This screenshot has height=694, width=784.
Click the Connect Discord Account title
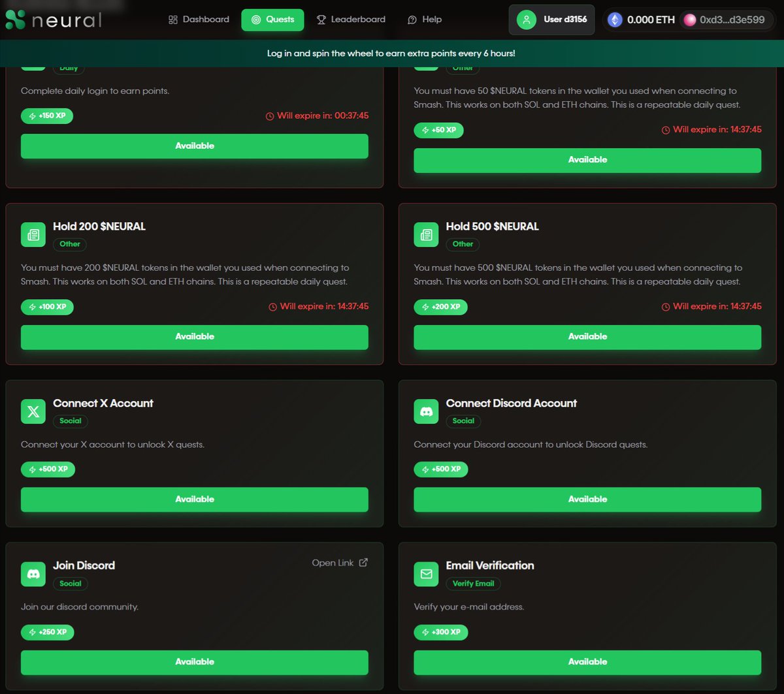512,403
